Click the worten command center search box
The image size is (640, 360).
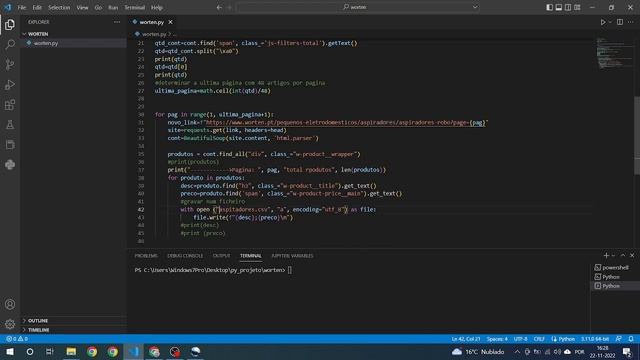click(358, 7)
